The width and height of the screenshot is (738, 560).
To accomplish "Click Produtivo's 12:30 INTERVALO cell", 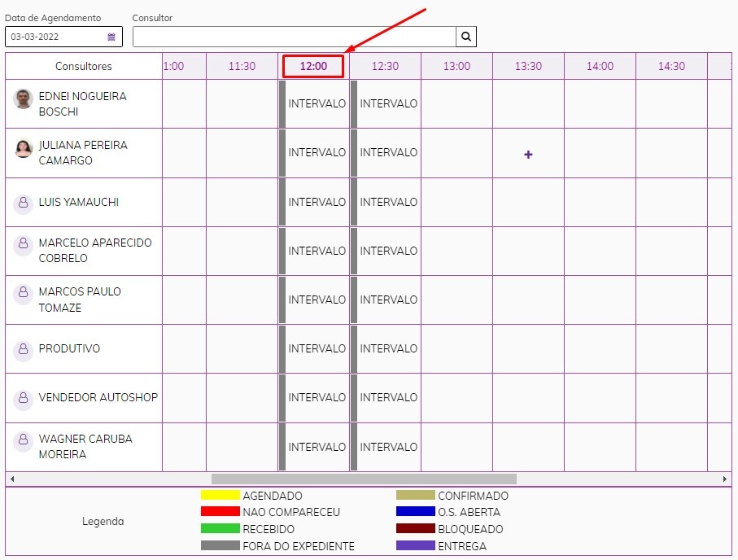I will [x=386, y=348].
